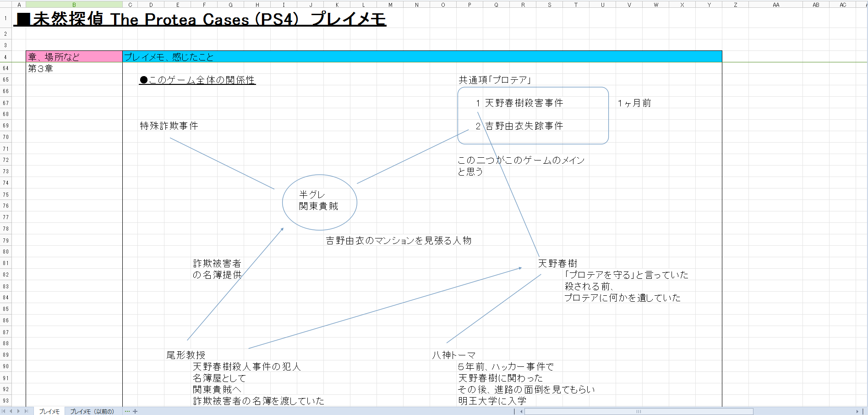Jump to the first sheet tab arrow
The width and height of the screenshot is (868, 415).
coord(4,411)
